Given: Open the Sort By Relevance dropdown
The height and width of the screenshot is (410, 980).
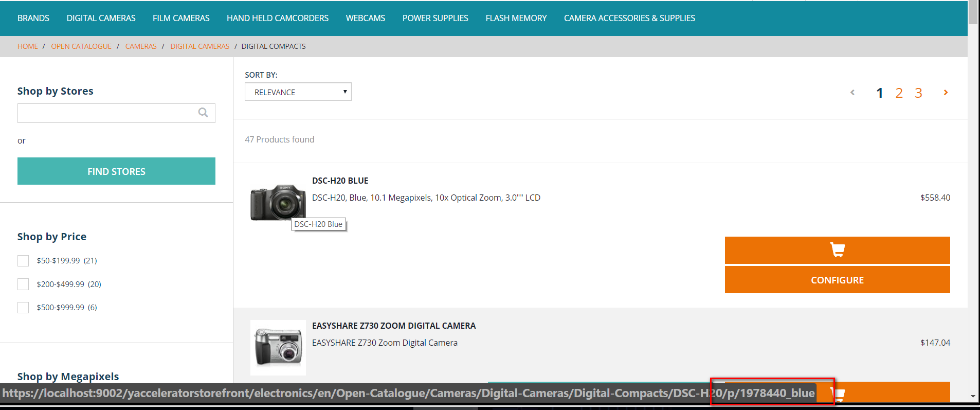Looking at the screenshot, I should click(x=298, y=92).
